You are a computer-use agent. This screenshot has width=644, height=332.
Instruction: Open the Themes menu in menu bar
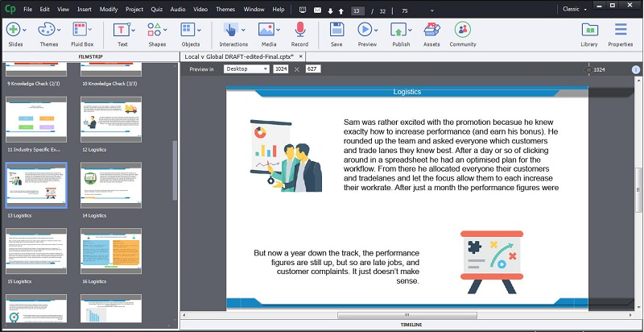coord(225,9)
